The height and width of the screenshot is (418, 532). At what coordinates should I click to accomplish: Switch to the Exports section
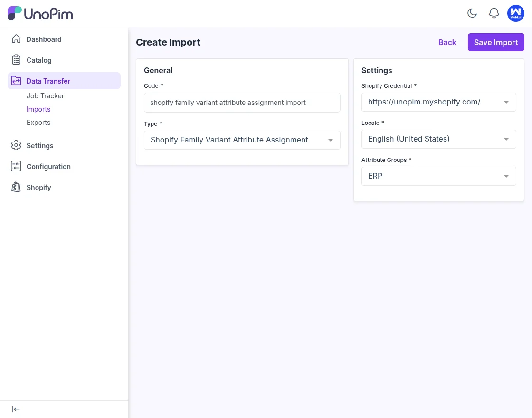coord(38,123)
